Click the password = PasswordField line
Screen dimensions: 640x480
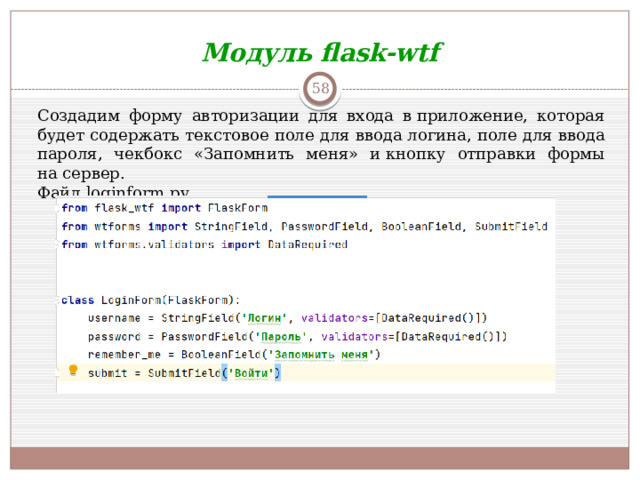click(297, 337)
